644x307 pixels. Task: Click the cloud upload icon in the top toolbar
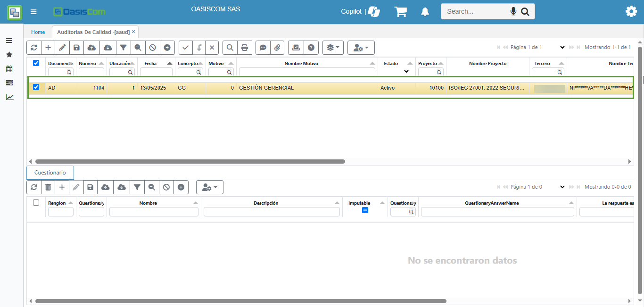[x=91, y=48]
